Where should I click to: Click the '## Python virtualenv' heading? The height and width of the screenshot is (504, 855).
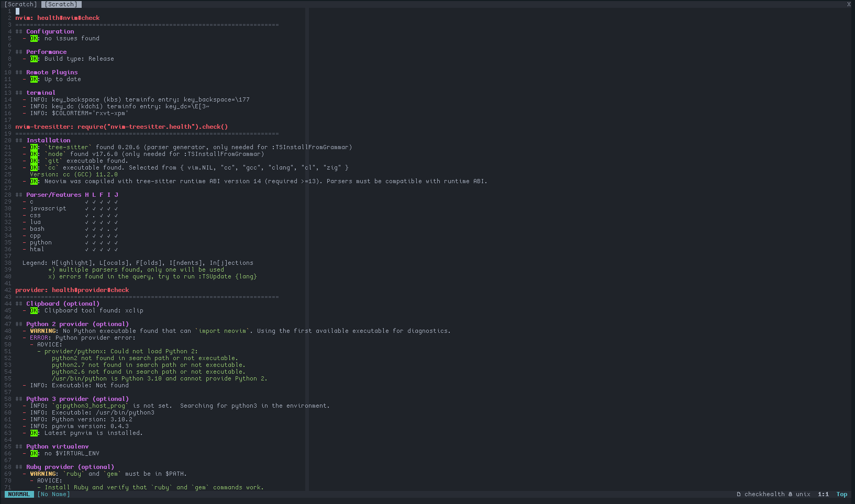point(52,446)
